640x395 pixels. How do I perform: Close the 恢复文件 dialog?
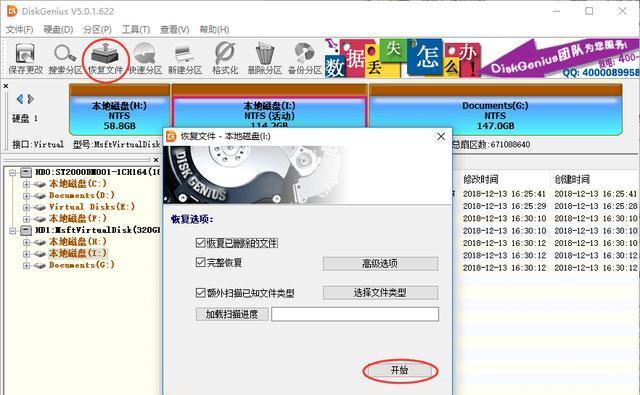[x=441, y=136]
